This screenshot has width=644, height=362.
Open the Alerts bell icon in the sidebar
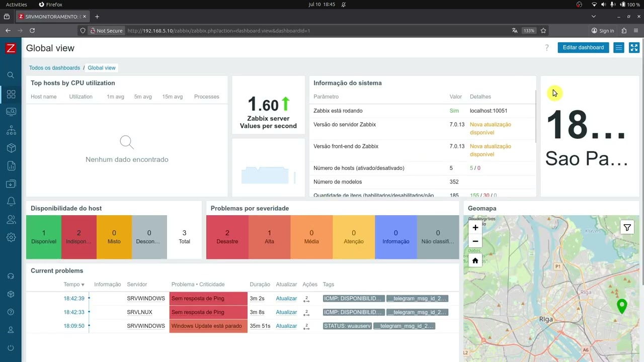click(11, 202)
